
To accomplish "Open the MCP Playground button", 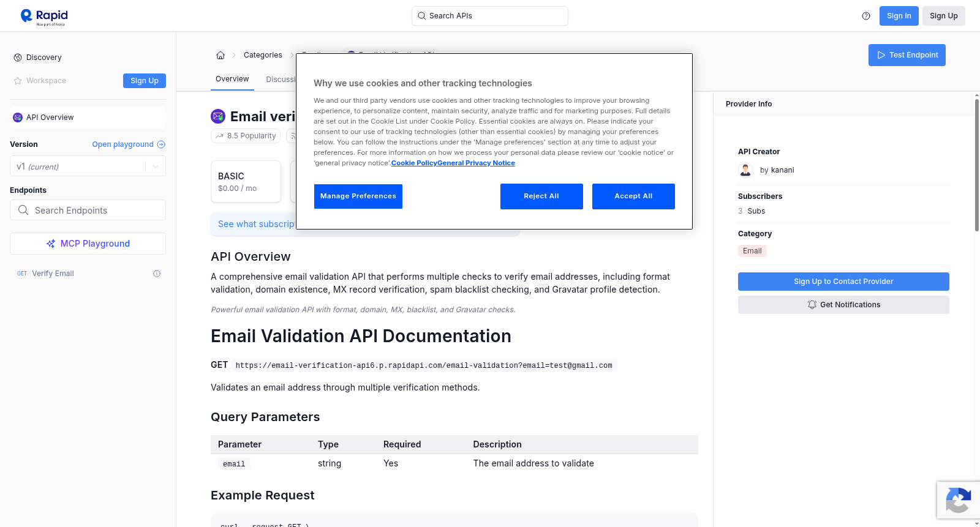I will click(x=88, y=244).
